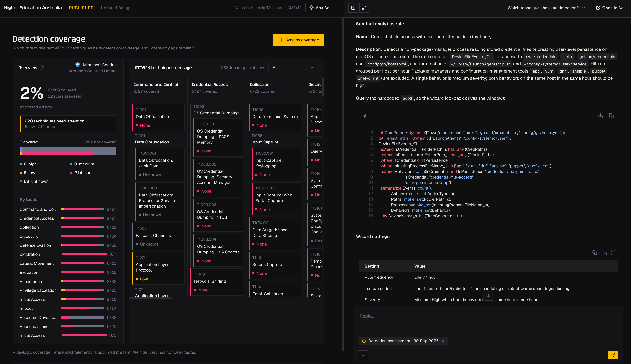Copy the Wizard settings table
This screenshot has height=364, width=631.
(x=595, y=253)
